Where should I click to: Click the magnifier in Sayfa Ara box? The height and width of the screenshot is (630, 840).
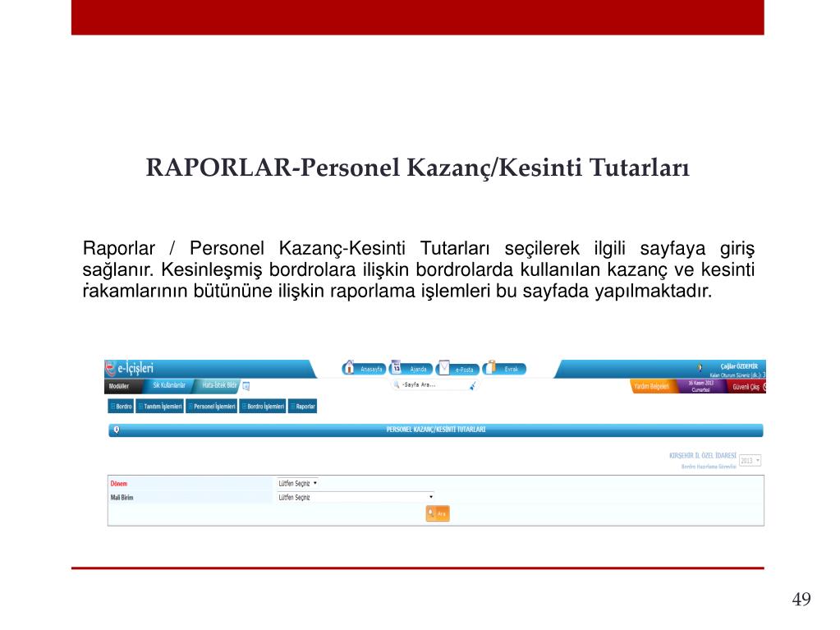pyautogui.click(x=397, y=384)
